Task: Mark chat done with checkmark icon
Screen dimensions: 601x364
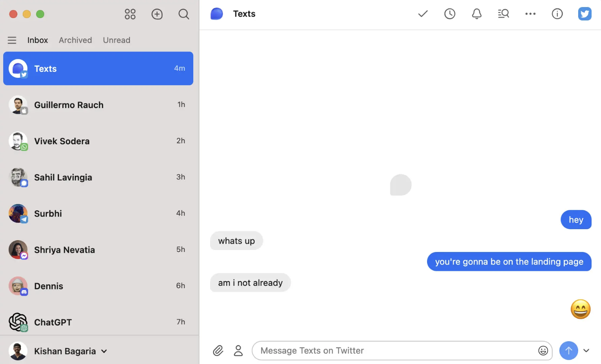Action: point(423,14)
